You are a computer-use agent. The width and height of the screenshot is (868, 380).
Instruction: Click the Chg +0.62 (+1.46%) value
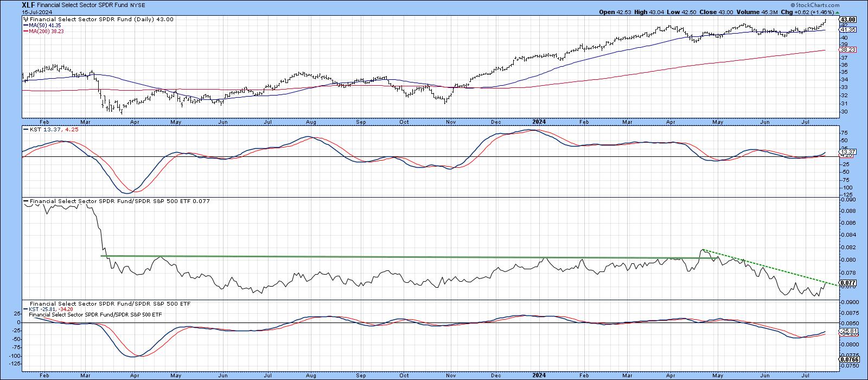pyautogui.click(x=808, y=12)
